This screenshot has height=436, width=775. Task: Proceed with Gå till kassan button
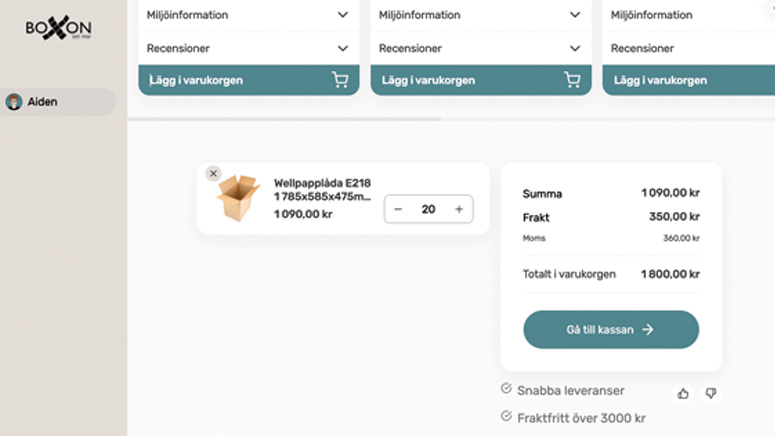click(611, 329)
